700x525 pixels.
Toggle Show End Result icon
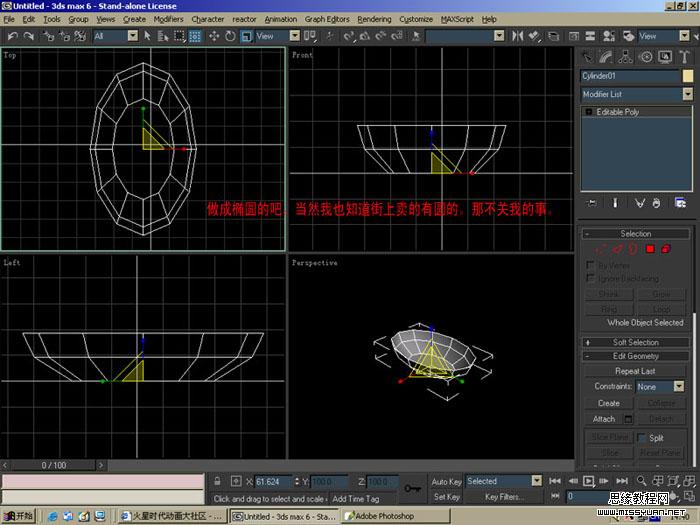click(615, 203)
